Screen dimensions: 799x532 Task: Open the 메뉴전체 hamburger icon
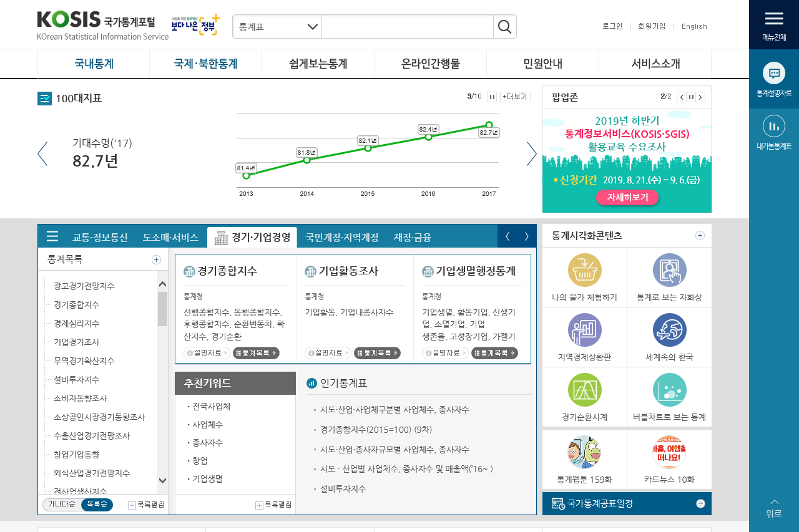tap(773, 19)
